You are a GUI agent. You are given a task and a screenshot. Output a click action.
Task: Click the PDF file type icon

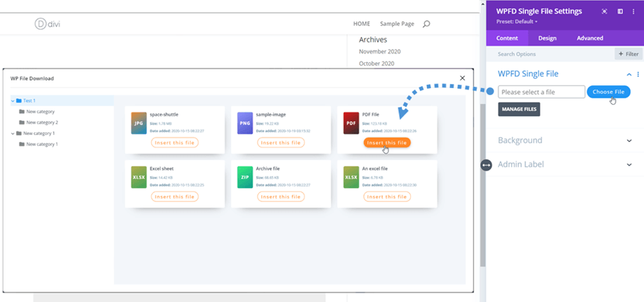[351, 123]
